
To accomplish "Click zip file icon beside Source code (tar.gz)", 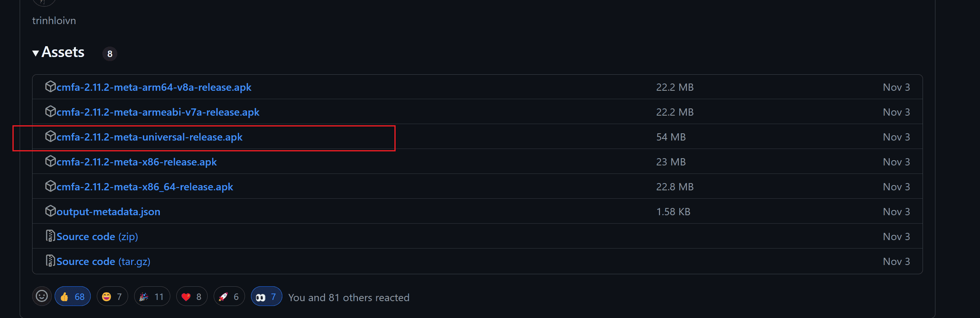I will [x=50, y=261].
